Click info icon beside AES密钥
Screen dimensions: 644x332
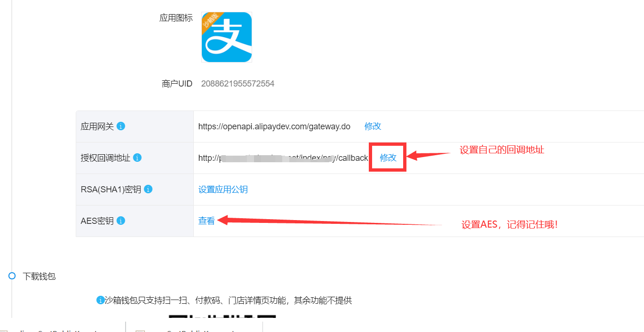(121, 221)
